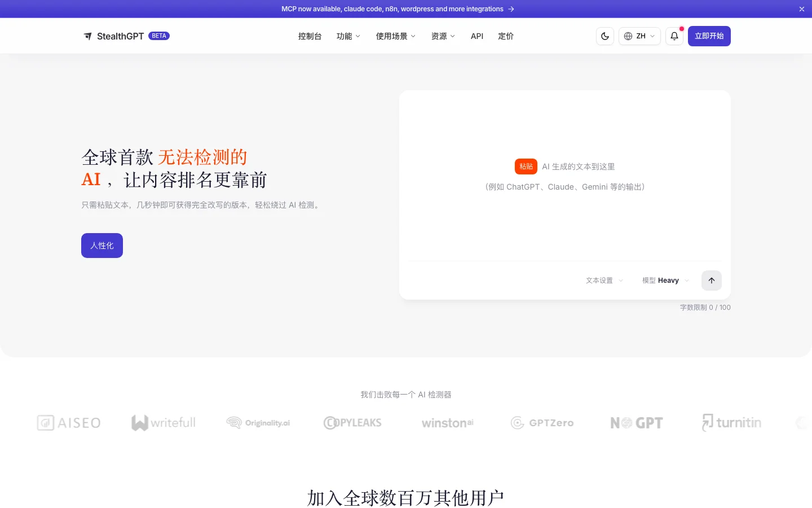Click the AISEO logo
812x508 pixels.
point(69,423)
